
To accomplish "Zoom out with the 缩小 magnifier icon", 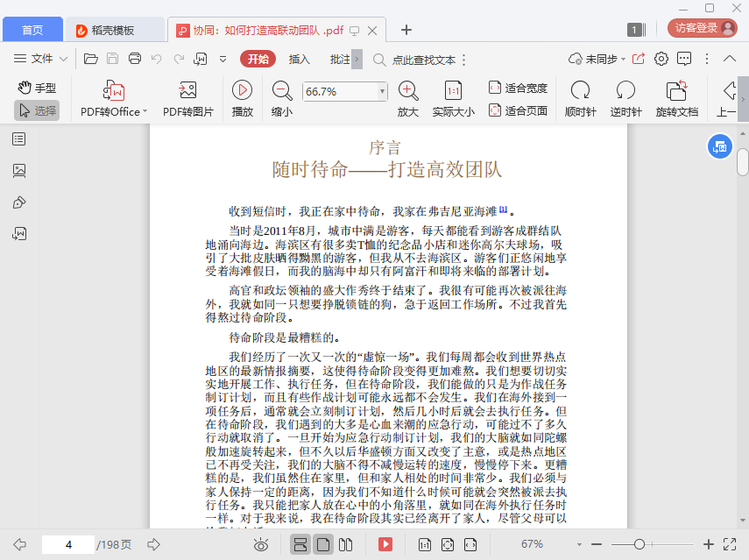I will click(x=282, y=90).
